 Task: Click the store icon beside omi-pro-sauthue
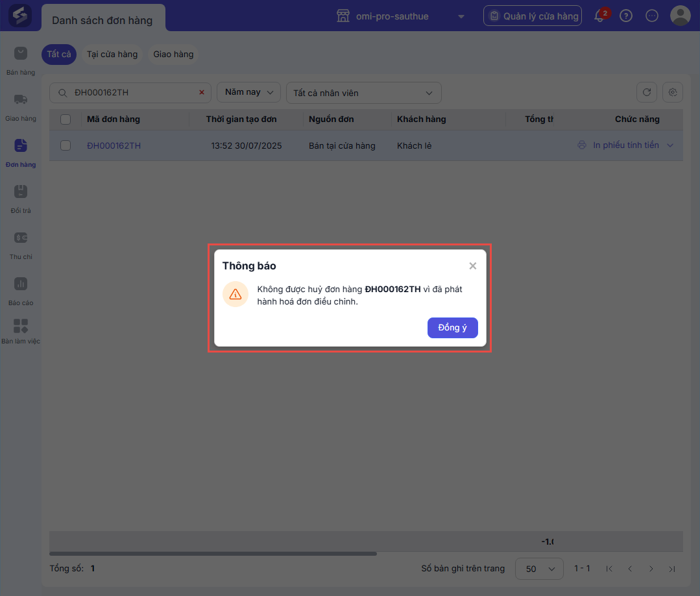pos(343,16)
